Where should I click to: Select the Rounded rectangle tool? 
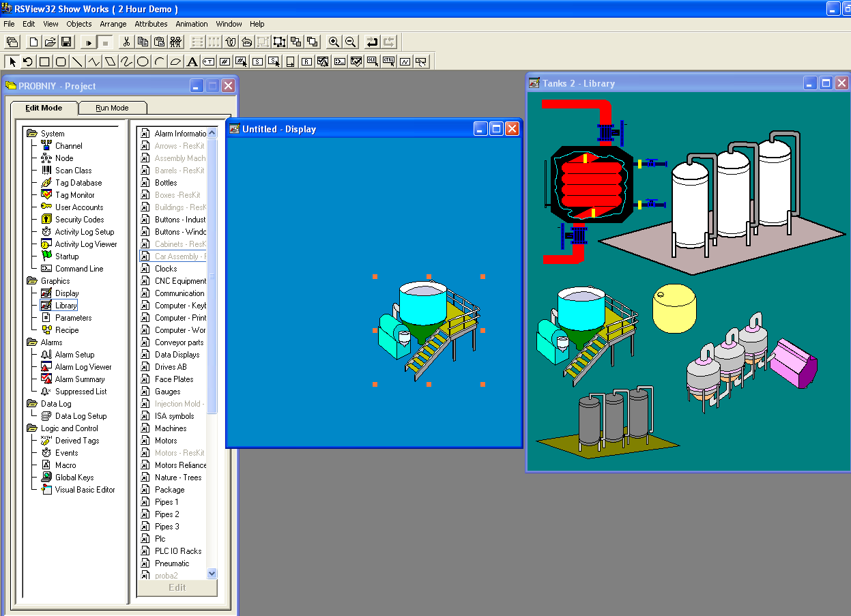[61, 61]
